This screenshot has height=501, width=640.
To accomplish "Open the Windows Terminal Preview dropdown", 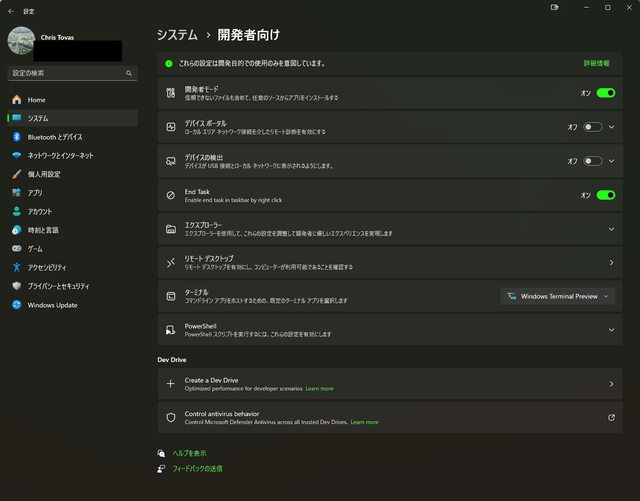I will click(x=558, y=296).
